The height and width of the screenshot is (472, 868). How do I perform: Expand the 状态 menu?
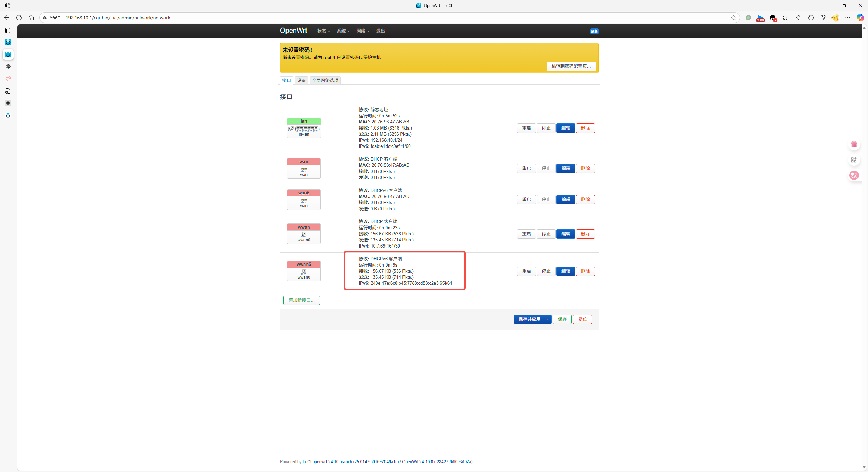[323, 31]
